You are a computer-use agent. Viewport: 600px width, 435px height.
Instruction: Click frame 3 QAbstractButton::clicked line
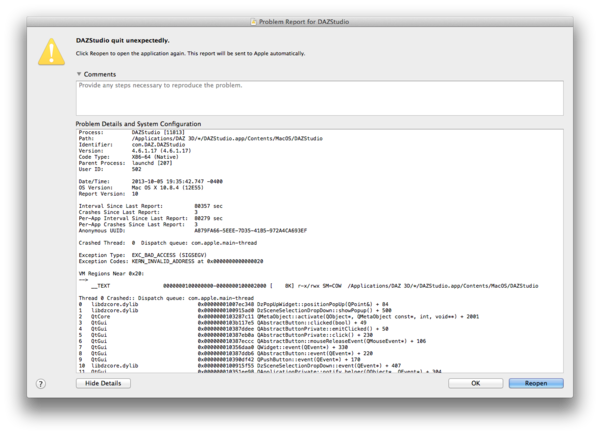(222, 323)
